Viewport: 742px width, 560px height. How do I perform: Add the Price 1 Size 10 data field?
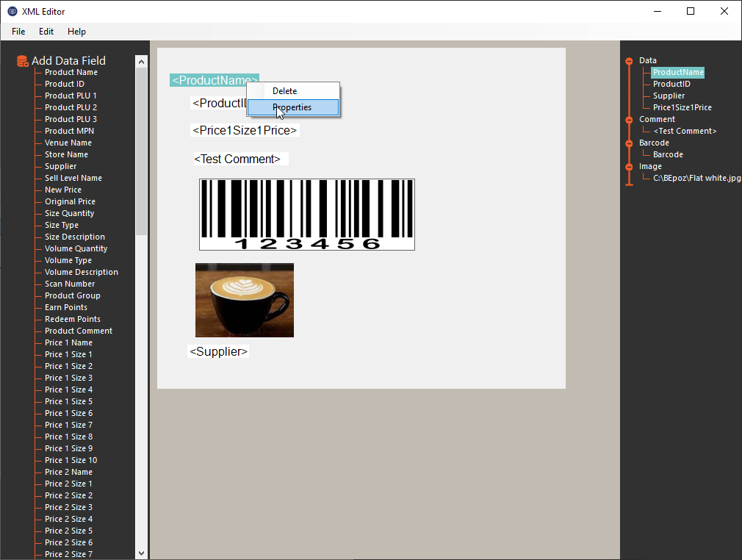pyautogui.click(x=71, y=461)
